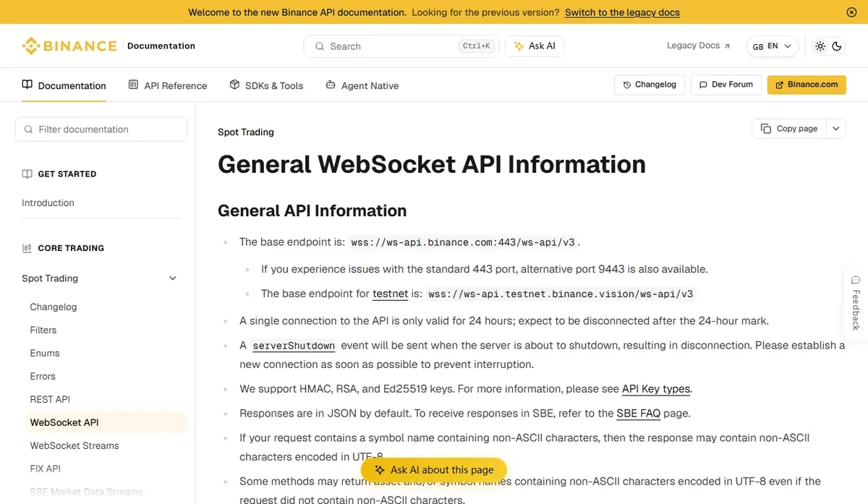Click the API Reference icon in nav
Screen dimensions: 868x504
tap(133, 85)
